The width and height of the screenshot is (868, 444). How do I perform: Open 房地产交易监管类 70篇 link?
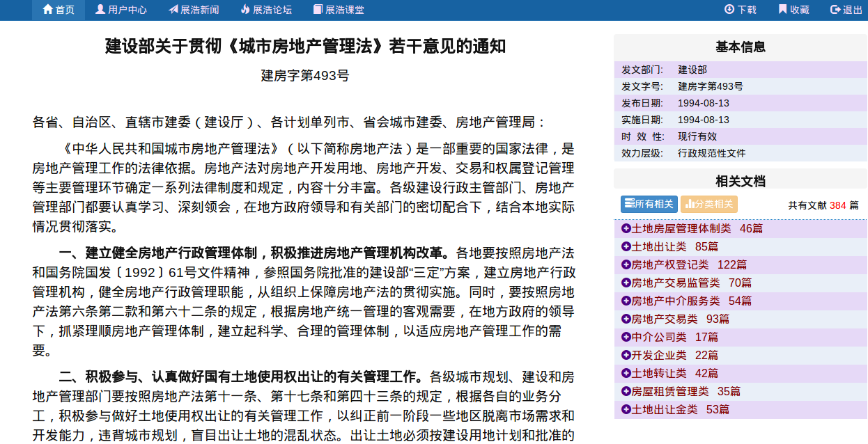[692, 283]
